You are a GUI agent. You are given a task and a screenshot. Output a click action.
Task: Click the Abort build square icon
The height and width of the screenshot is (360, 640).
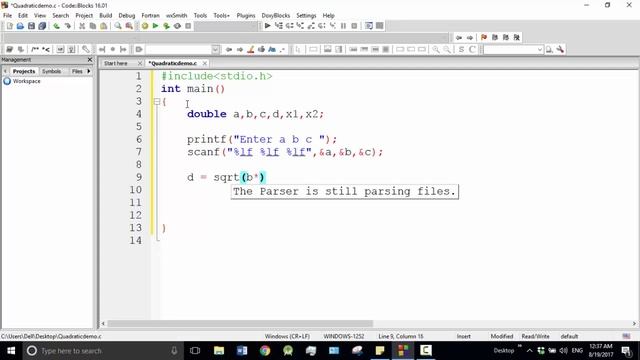[188, 26]
